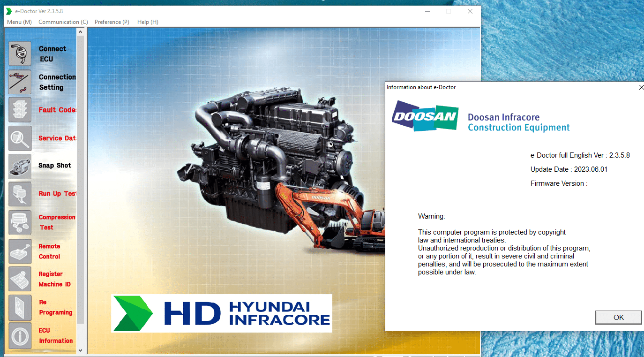Image resolution: width=644 pixels, height=357 pixels.
Task: Open Connection Setting icon
Action: pos(20,82)
